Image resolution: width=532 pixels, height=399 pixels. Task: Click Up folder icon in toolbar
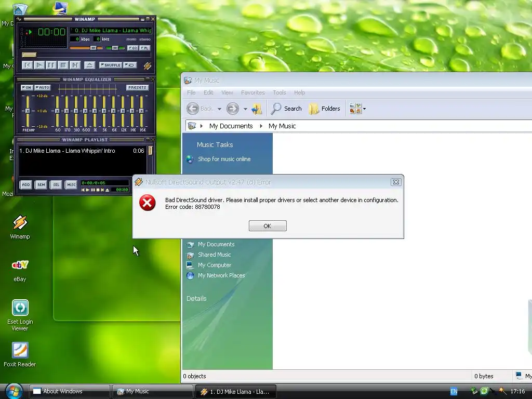(257, 109)
